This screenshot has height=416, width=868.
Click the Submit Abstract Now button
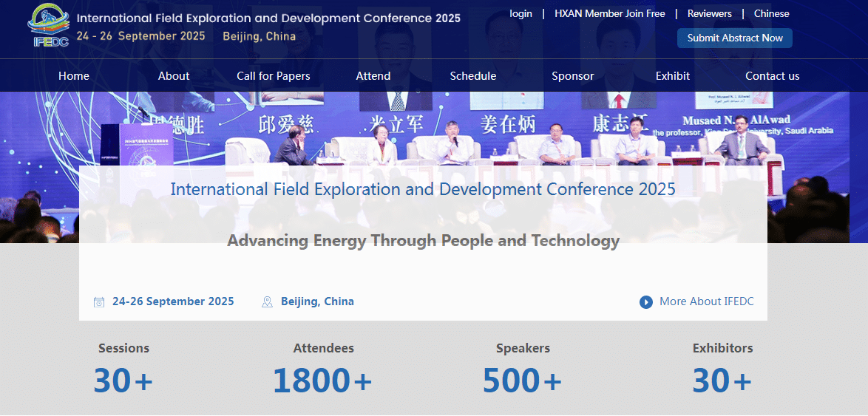[x=735, y=38]
